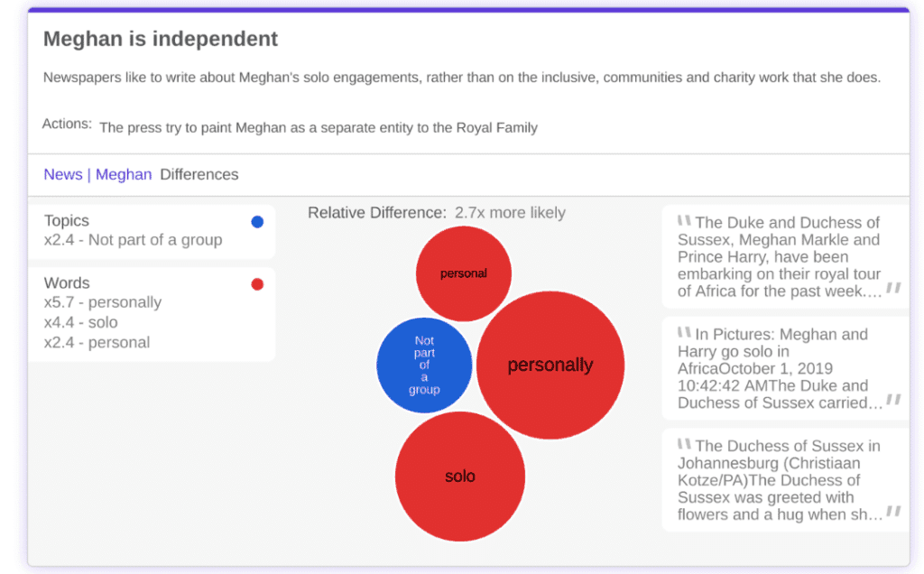This screenshot has height=574, width=924.
Task: Click the small red 'personal' bubble
Action: pos(464,273)
